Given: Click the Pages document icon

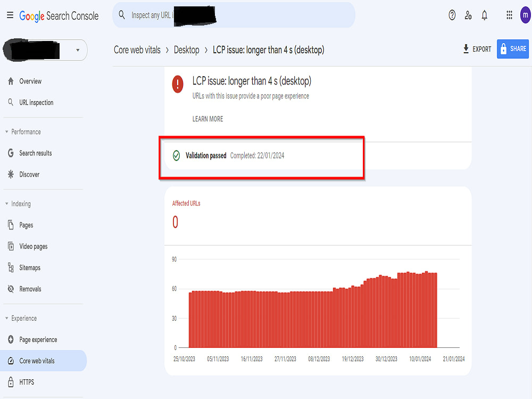Looking at the screenshot, I should click(x=11, y=225).
